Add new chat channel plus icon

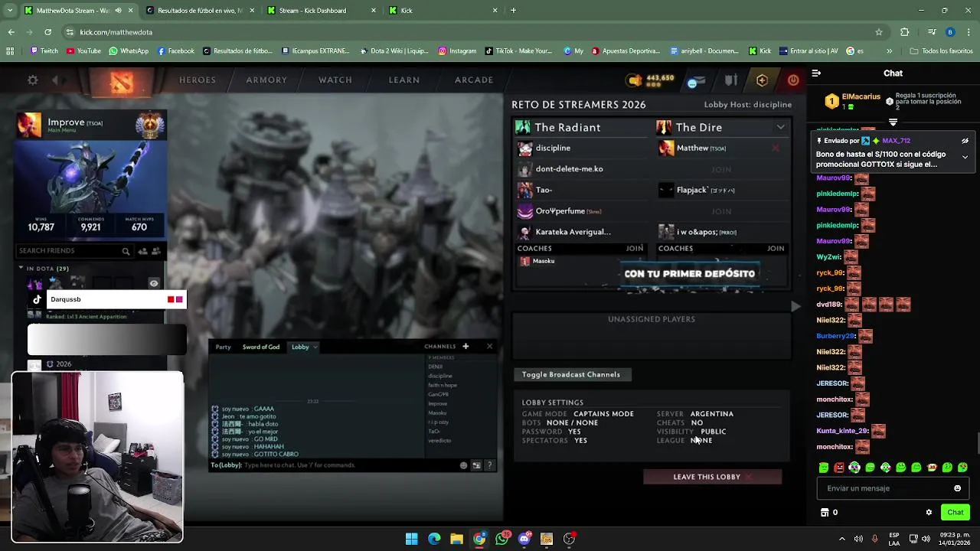click(x=465, y=347)
